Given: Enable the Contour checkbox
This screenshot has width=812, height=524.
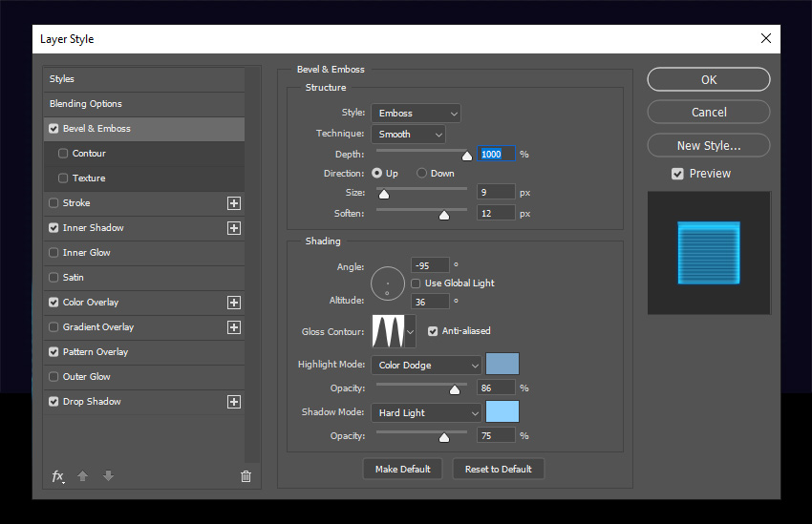Looking at the screenshot, I should click(63, 153).
